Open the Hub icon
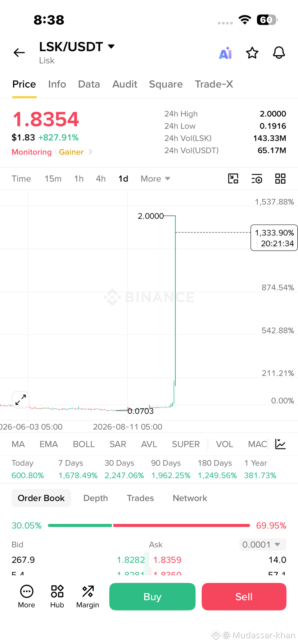298x644 pixels. point(57,597)
